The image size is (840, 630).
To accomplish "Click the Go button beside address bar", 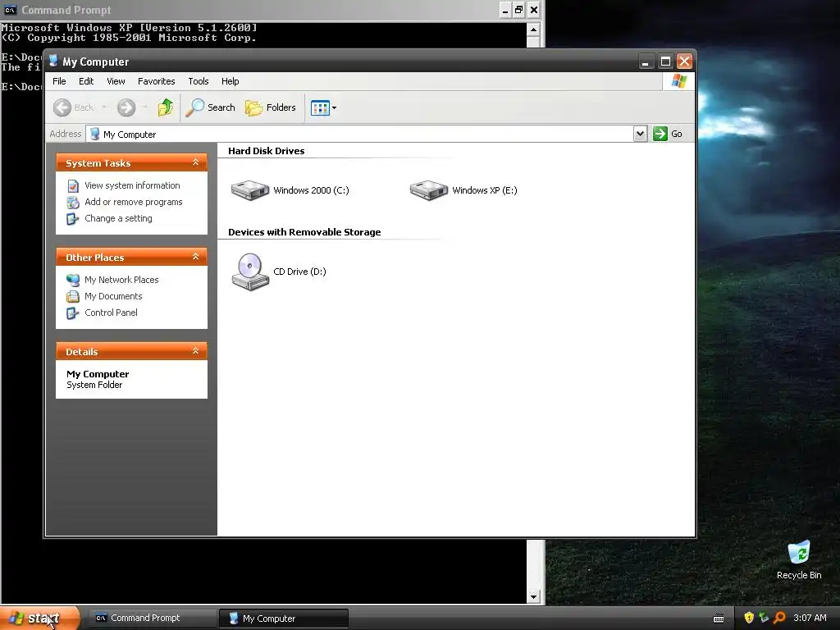I will click(x=668, y=134).
